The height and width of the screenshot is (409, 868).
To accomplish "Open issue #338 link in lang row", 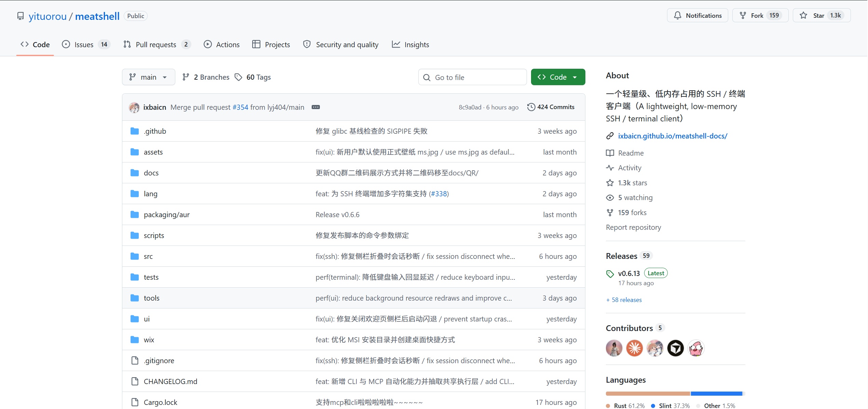I will coord(439,194).
